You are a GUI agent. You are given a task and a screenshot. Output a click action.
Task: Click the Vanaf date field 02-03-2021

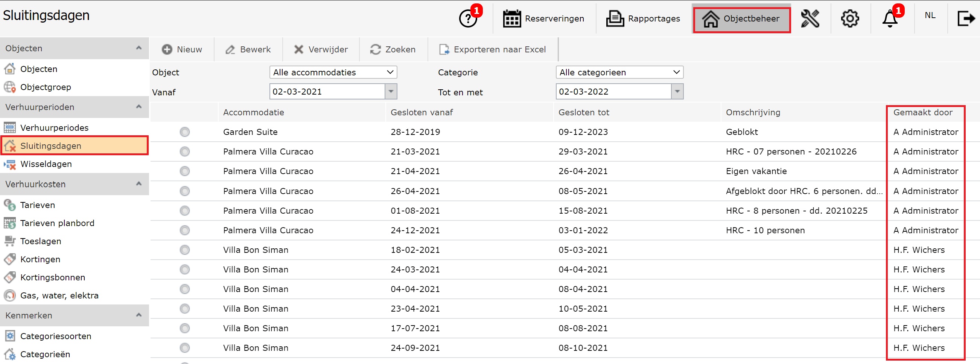coord(327,92)
